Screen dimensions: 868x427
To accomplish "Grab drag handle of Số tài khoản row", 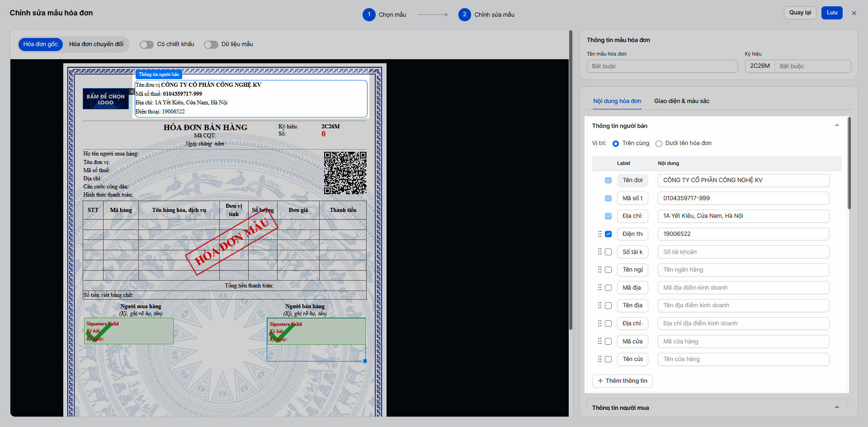I will pyautogui.click(x=600, y=252).
